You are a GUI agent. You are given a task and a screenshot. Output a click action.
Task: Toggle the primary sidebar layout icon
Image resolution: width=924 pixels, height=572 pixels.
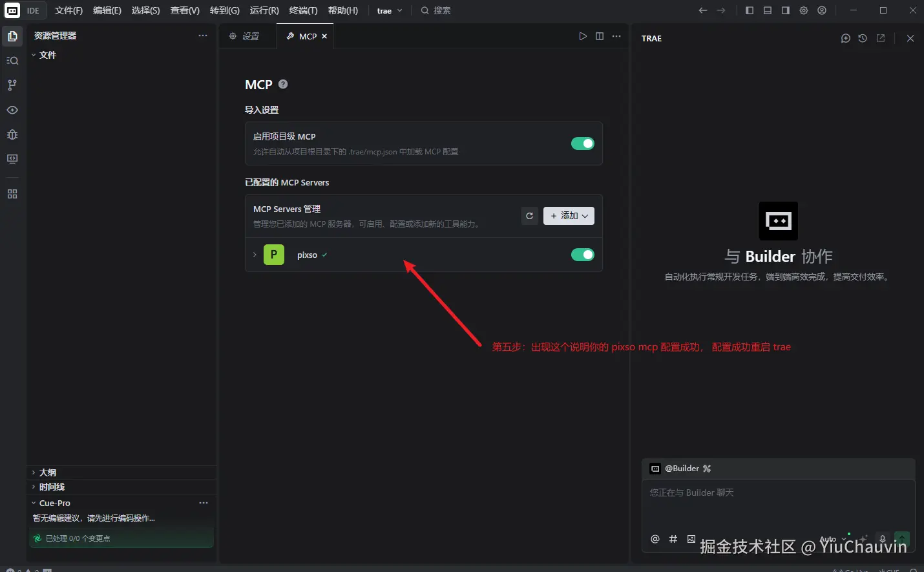click(750, 10)
